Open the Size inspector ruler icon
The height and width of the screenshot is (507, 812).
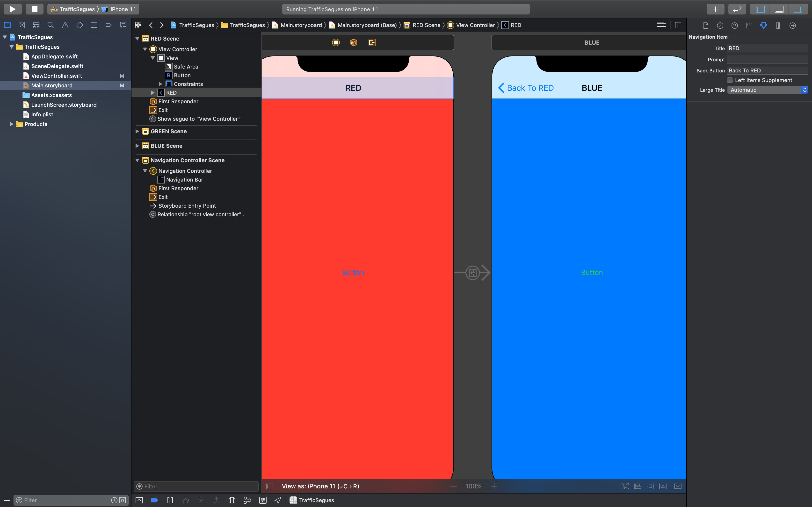(778, 26)
